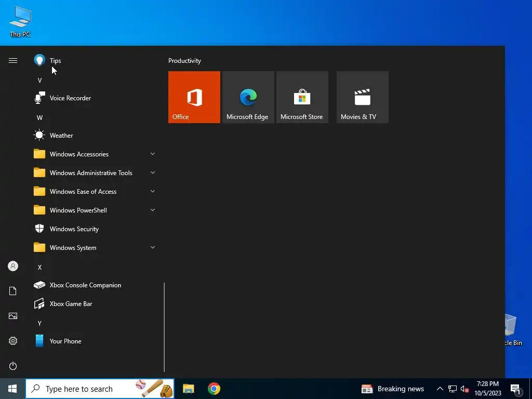The width and height of the screenshot is (532, 399).
Task: Click the muted volume tray icon
Action: tap(465, 389)
